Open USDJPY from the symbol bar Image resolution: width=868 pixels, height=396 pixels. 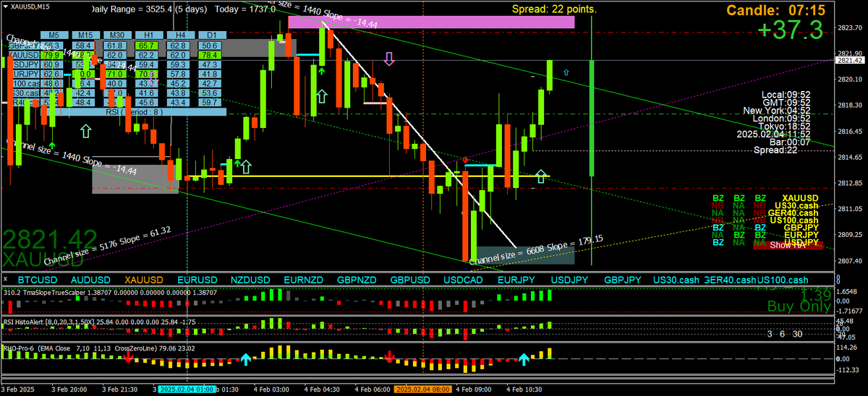(570, 280)
